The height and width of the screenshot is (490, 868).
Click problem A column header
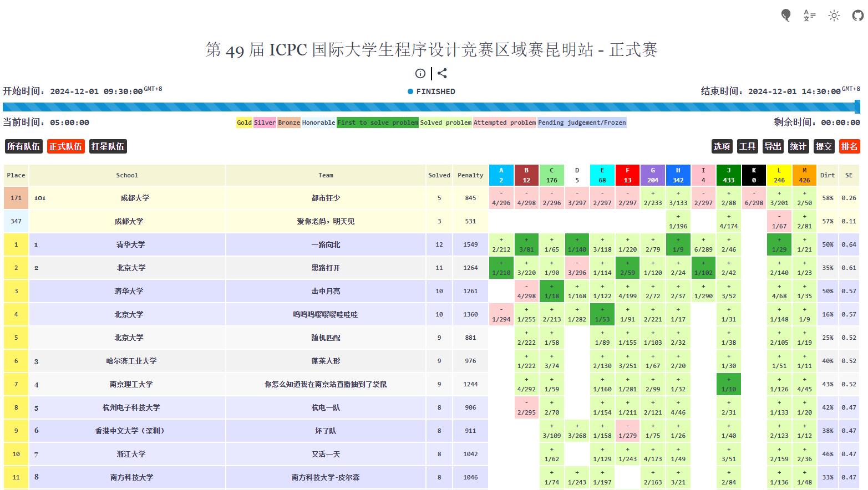(501, 175)
